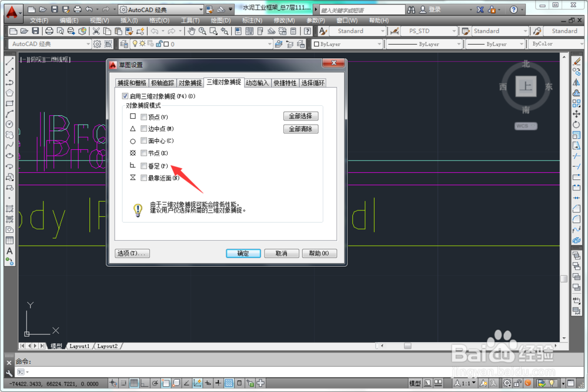Toggle ortho mode in status bar

click(145, 383)
